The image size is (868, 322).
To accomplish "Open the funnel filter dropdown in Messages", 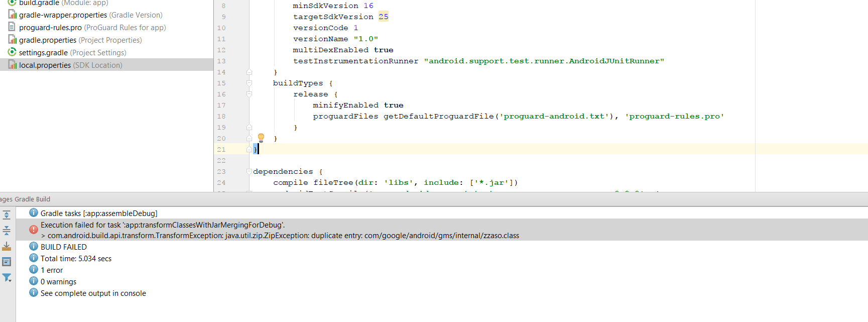I will [x=7, y=277].
